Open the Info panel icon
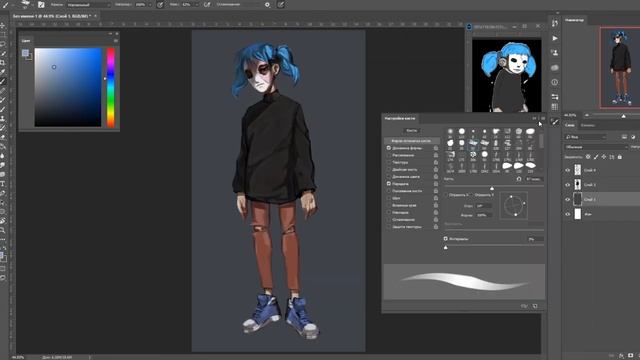The width and height of the screenshot is (640, 360). point(555,82)
